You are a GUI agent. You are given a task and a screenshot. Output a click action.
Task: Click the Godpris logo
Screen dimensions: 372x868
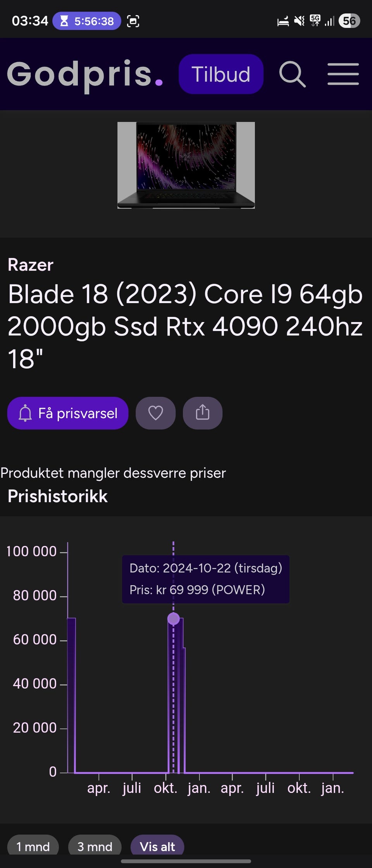[85, 75]
